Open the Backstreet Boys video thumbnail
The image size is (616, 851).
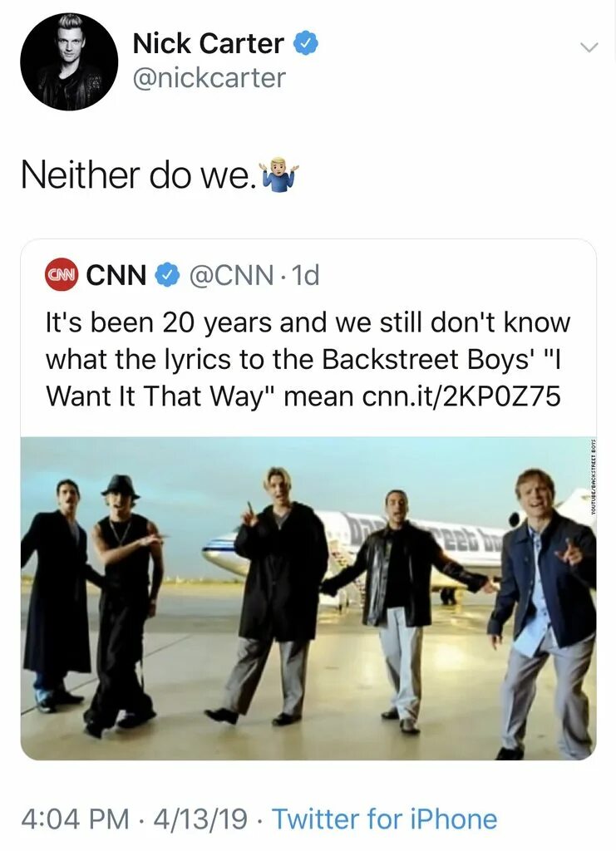(x=308, y=598)
